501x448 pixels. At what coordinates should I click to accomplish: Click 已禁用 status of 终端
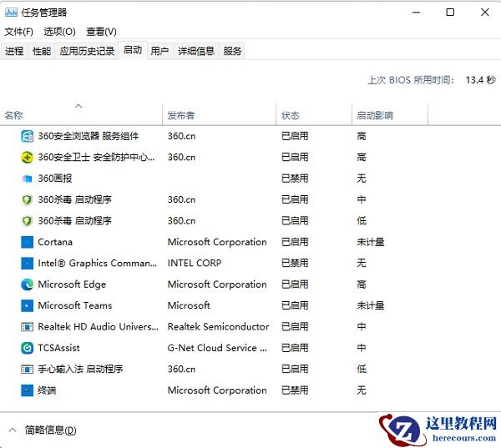click(x=295, y=390)
